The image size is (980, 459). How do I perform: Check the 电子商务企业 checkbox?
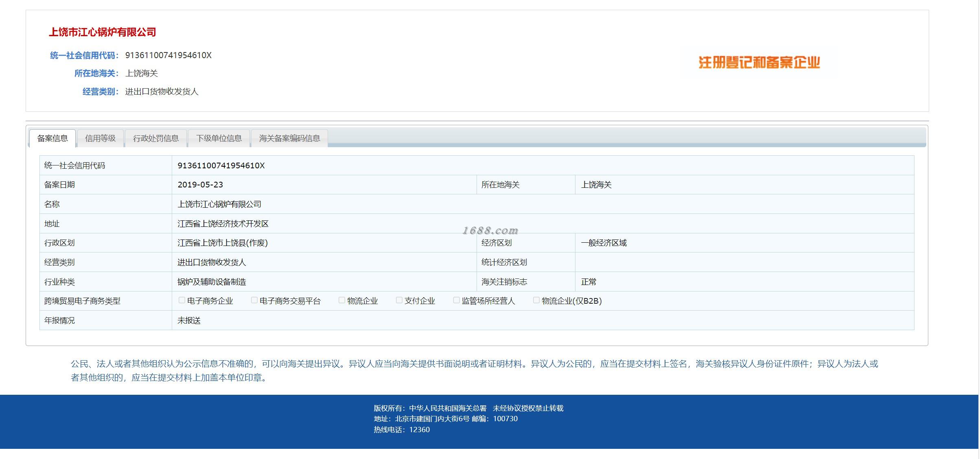point(182,300)
